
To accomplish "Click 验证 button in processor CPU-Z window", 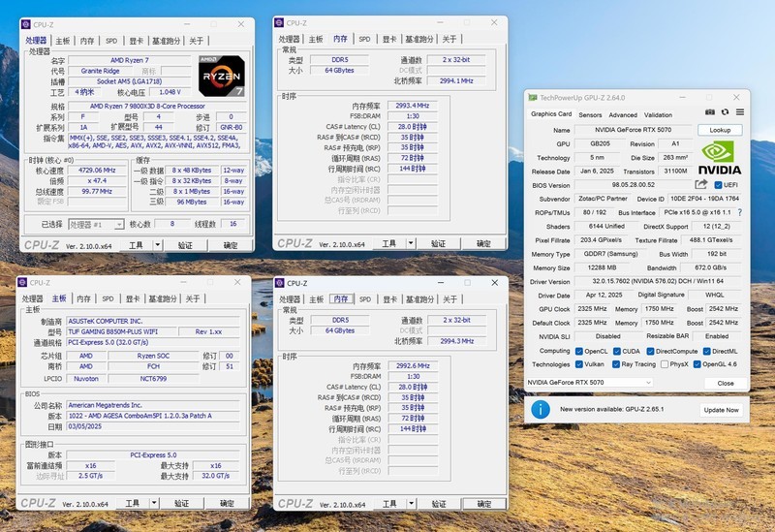I will point(185,245).
